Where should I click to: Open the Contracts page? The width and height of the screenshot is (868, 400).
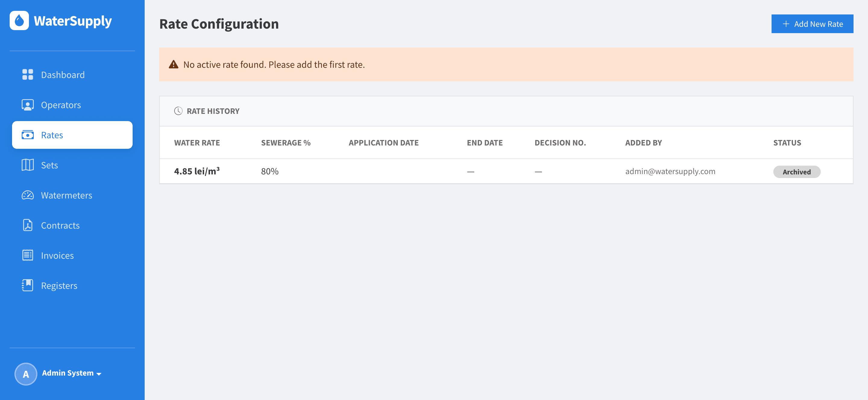(72, 225)
